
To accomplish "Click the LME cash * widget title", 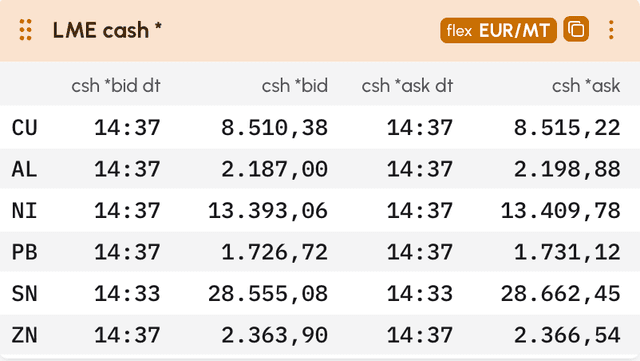I will (x=107, y=30).
